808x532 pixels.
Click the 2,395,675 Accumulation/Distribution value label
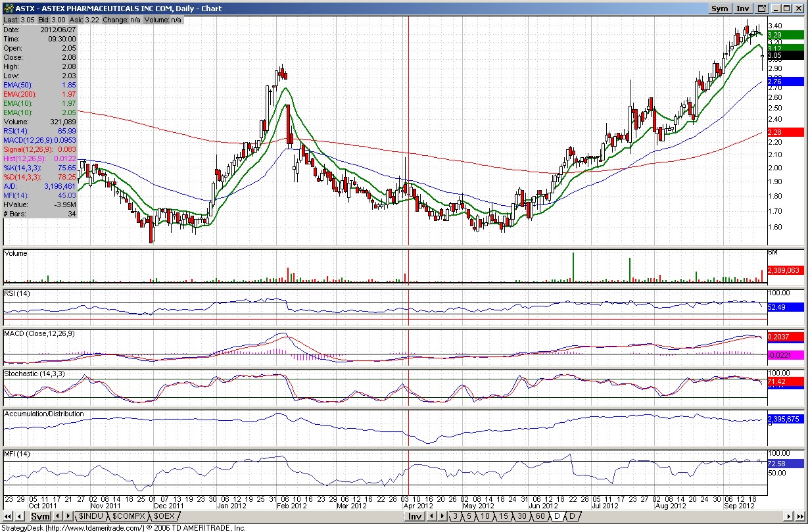pyautogui.click(x=785, y=420)
